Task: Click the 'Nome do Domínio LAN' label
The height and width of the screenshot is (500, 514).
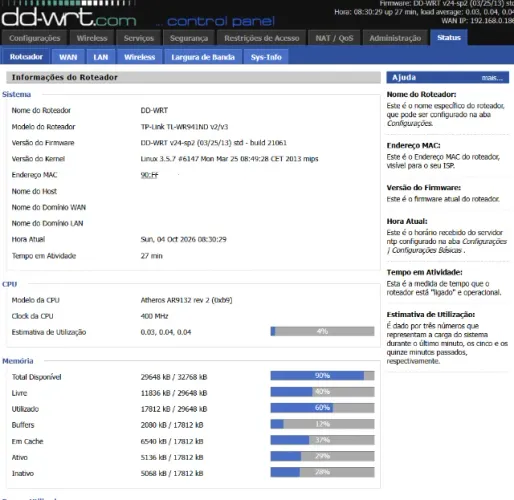Action: [x=47, y=223]
